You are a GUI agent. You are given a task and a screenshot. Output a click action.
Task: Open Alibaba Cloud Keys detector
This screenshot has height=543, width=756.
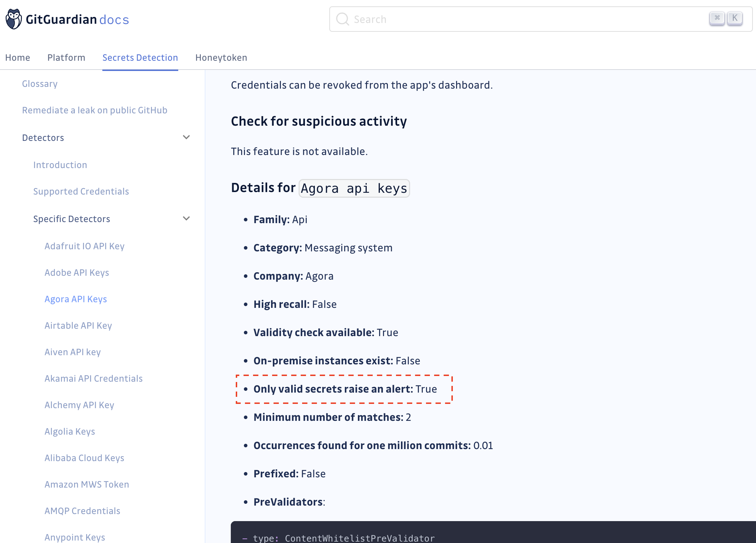[84, 458]
